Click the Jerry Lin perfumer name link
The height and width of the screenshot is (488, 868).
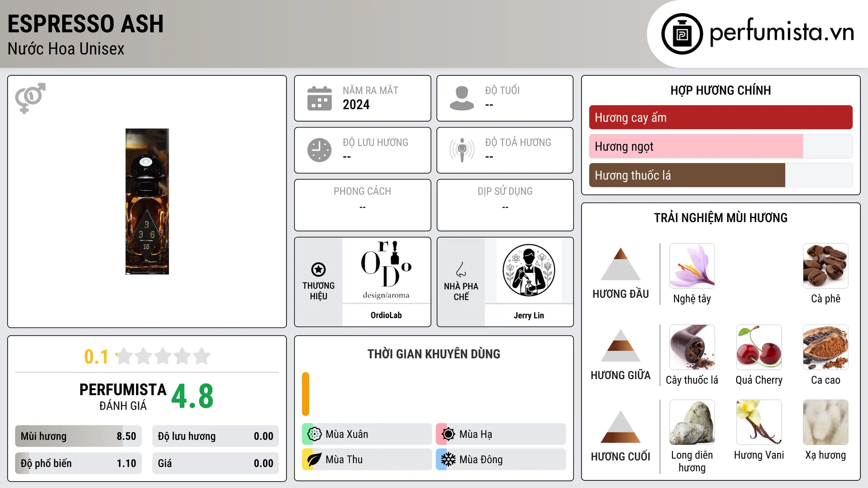529,316
